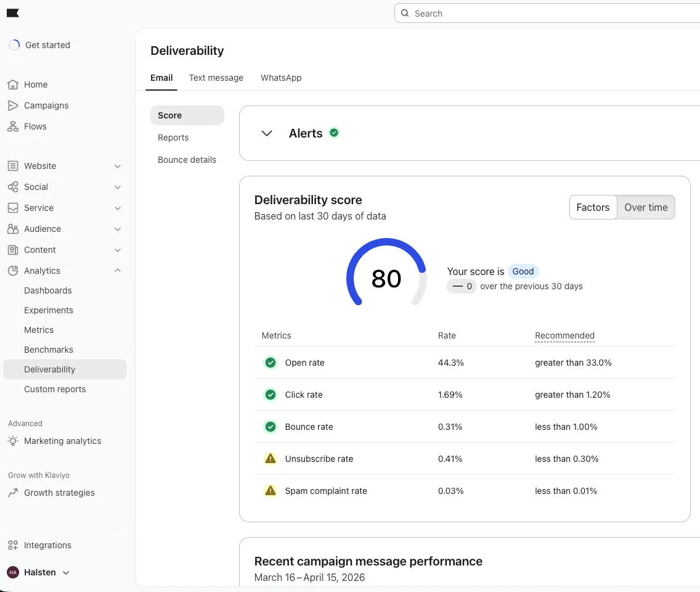Switch score view to Over time
700x592 pixels.
pos(646,207)
